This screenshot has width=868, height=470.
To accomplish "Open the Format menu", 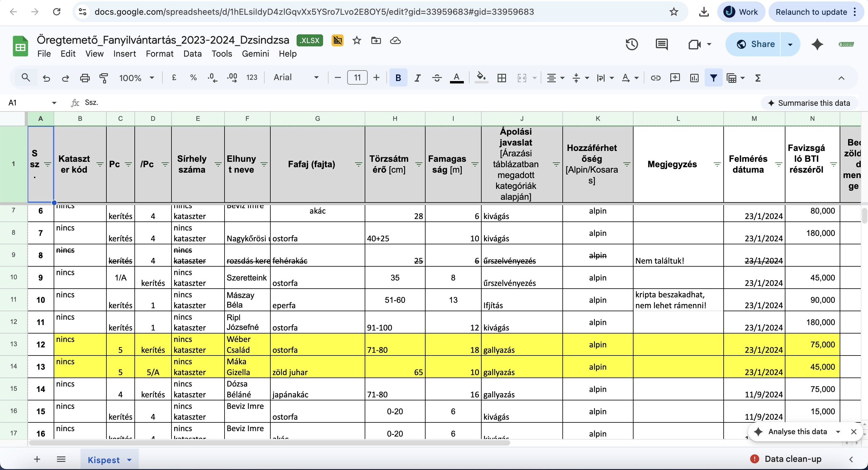I will click(159, 54).
